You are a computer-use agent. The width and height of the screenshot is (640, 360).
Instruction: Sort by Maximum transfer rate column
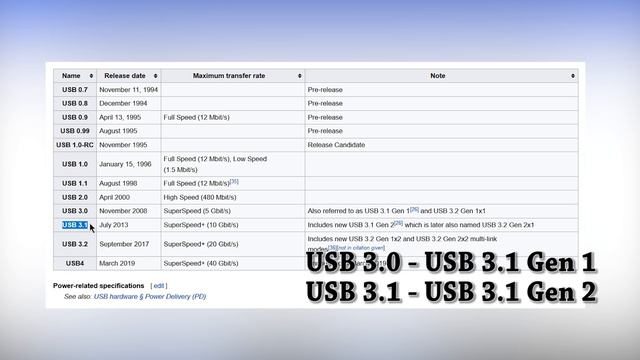(300, 76)
